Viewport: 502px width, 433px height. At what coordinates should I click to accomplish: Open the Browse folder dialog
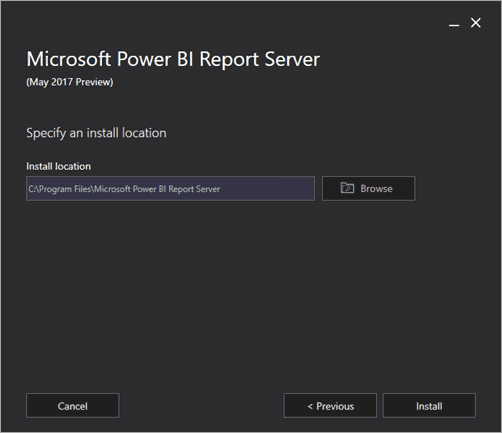point(368,188)
